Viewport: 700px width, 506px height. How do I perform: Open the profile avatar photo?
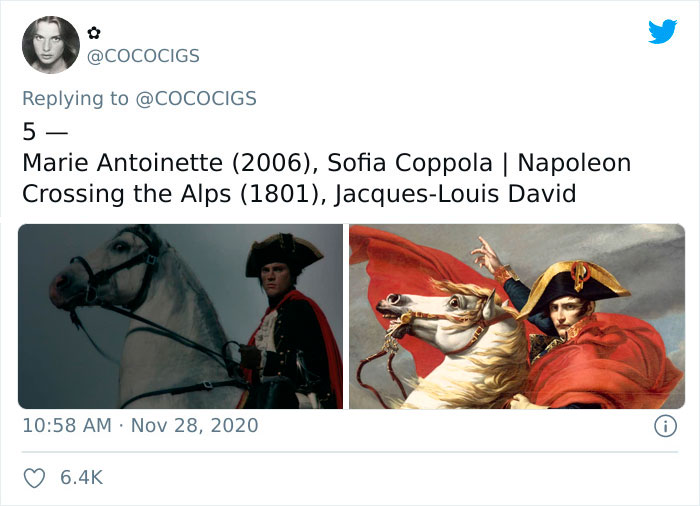50,45
